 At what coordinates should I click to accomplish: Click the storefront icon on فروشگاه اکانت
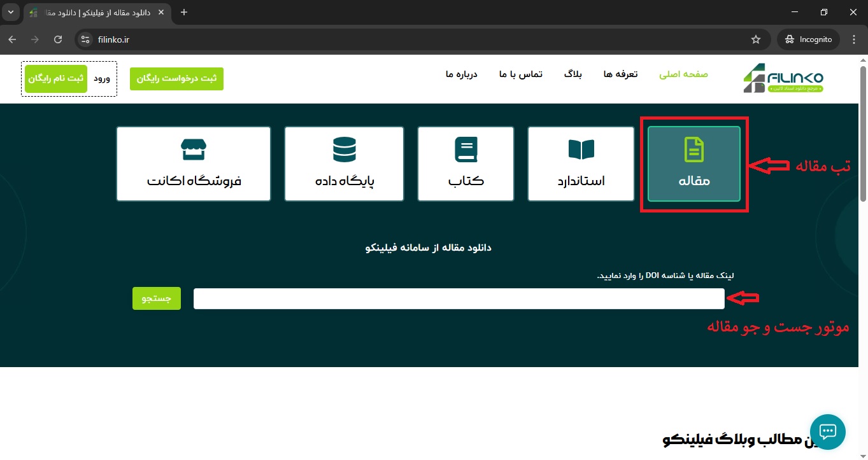194,149
